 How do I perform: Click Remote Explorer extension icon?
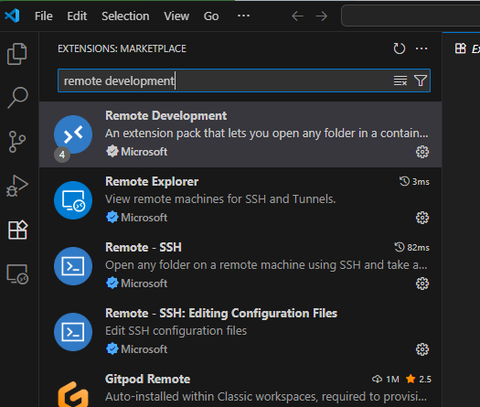[73, 200]
